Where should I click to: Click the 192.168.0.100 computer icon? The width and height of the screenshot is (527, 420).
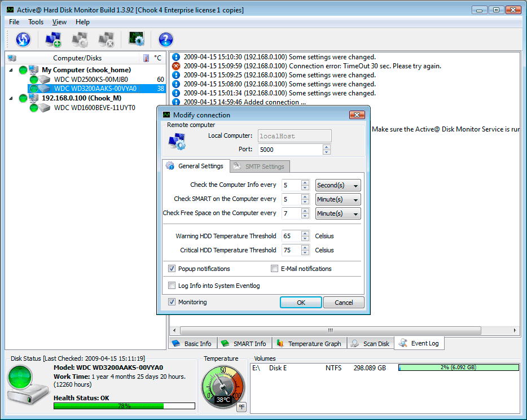point(34,98)
